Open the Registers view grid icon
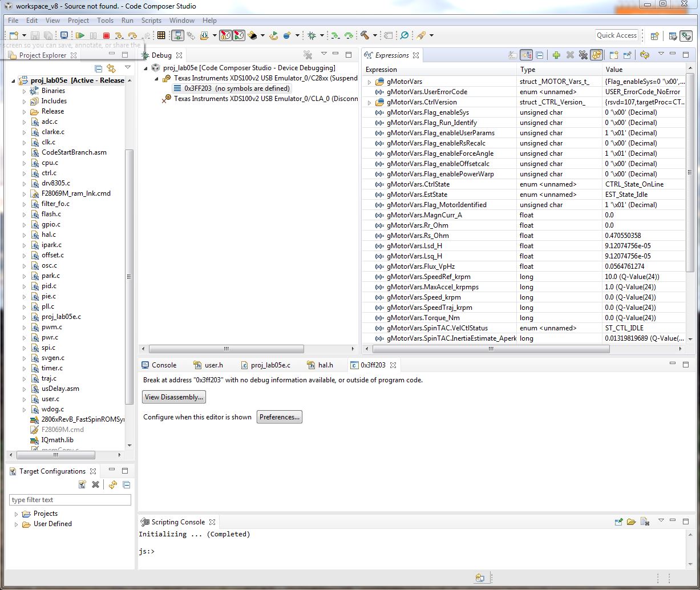Viewport: 700px width, 590px height. pos(161,35)
